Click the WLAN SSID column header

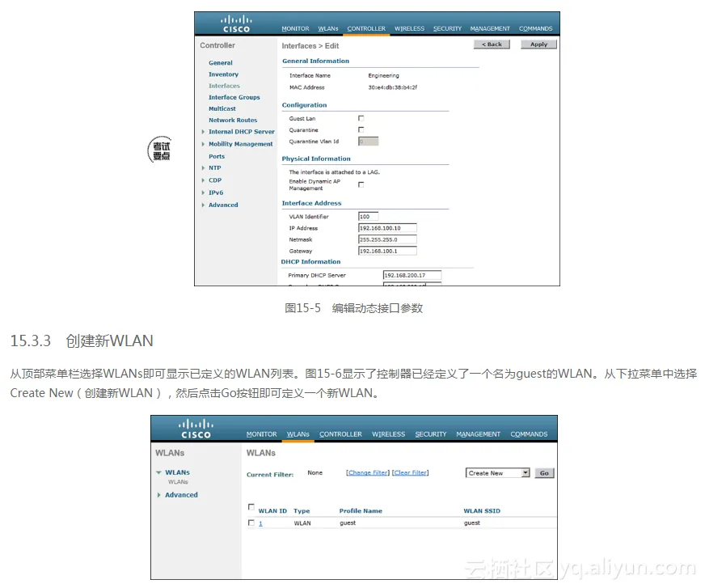pos(482,511)
